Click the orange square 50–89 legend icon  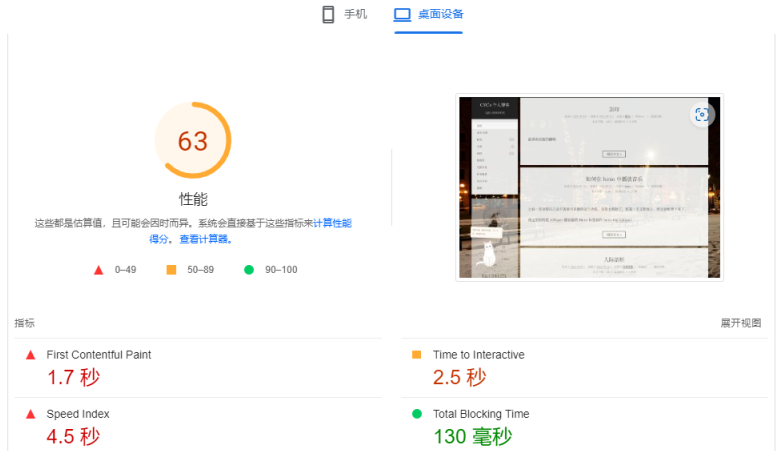click(x=171, y=270)
